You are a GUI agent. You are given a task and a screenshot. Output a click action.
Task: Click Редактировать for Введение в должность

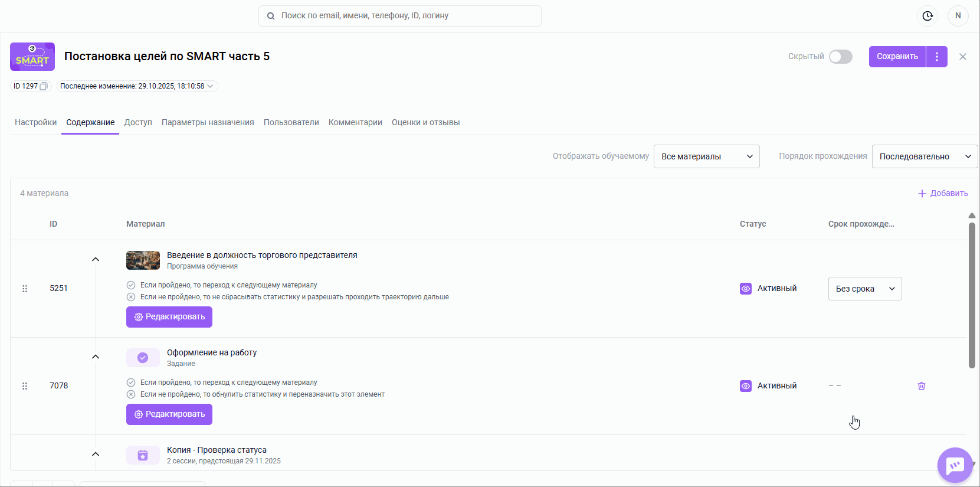tap(169, 317)
